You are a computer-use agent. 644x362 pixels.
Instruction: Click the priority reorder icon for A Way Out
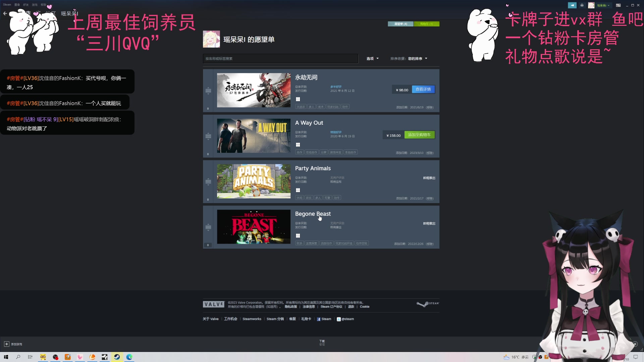[x=208, y=135]
